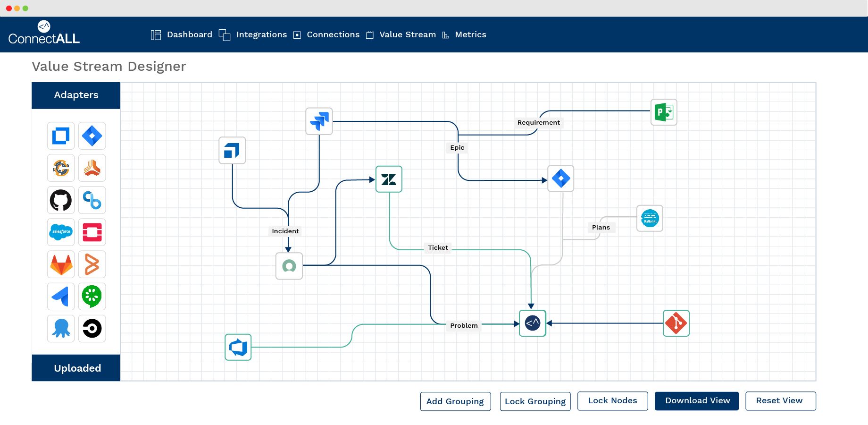The image size is (868, 425).
Task: Expand the Uploaded panel section
Action: click(x=76, y=368)
